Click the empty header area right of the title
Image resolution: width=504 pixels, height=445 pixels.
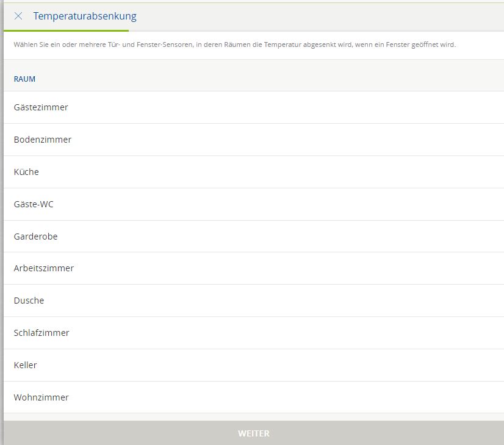[317, 16]
